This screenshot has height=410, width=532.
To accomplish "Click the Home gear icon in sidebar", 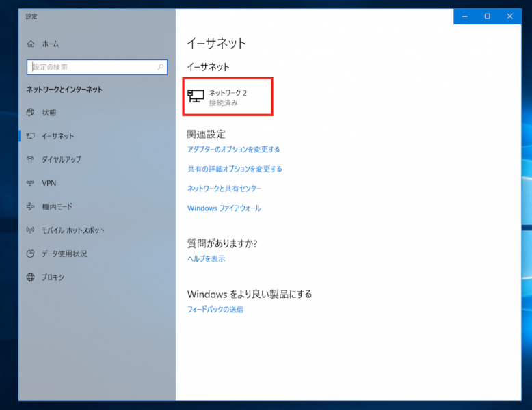I will click(x=30, y=44).
